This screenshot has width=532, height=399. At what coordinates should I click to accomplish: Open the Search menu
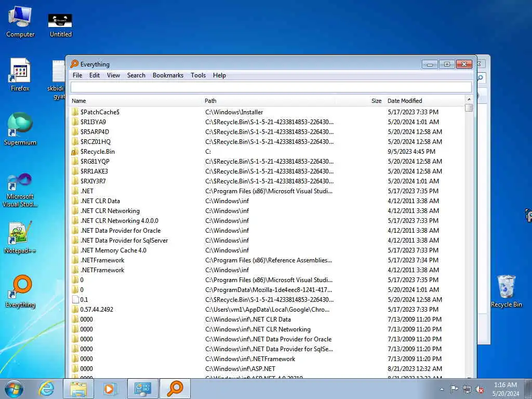coord(136,75)
